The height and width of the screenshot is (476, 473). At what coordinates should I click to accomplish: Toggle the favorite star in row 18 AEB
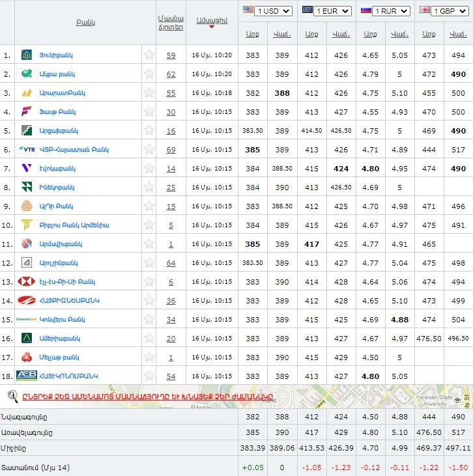click(x=149, y=376)
